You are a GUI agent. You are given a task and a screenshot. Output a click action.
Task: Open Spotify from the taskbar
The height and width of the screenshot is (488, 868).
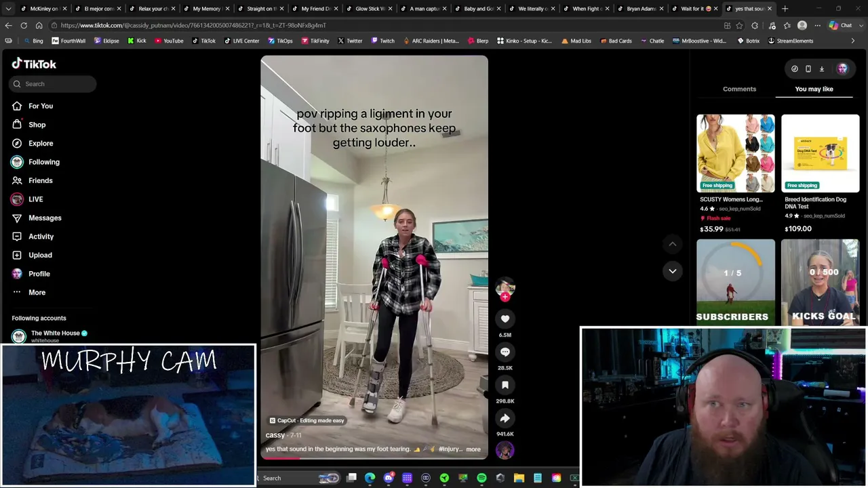pos(481,478)
